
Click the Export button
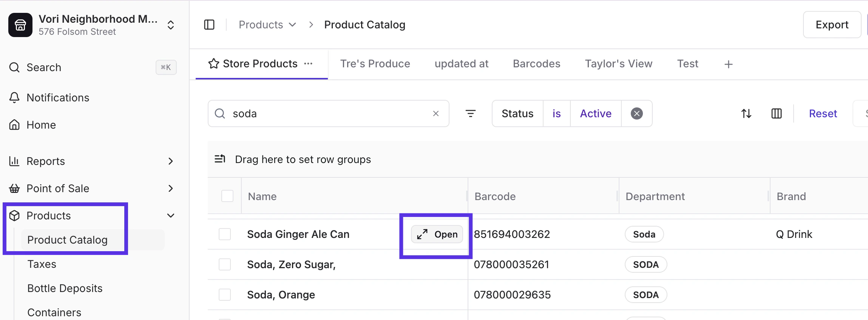point(832,25)
